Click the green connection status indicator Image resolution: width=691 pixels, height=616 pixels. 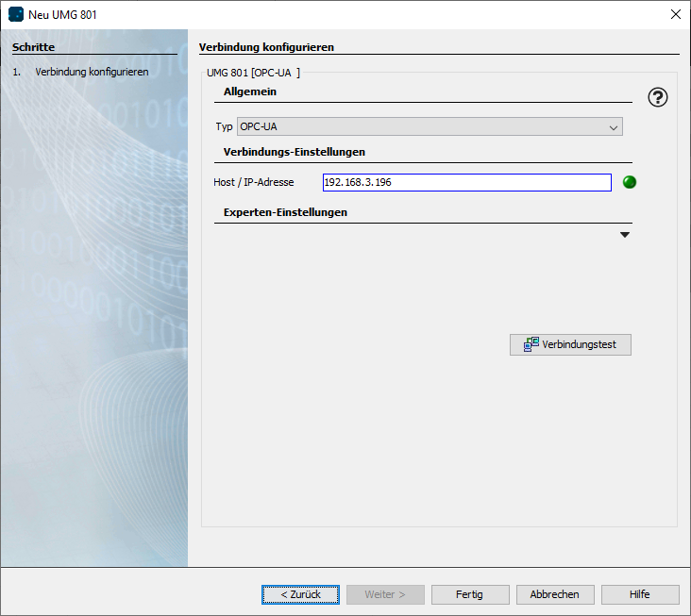tap(630, 182)
